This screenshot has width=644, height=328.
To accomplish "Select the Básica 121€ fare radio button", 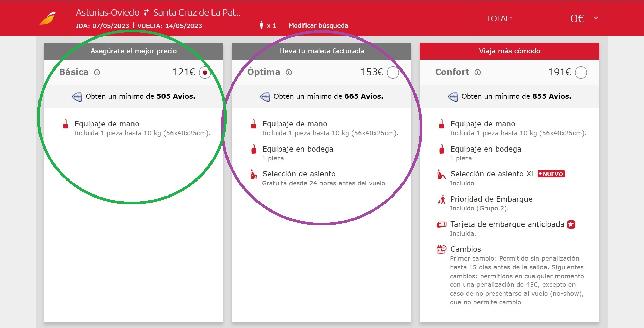I will (x=205, y=73).
